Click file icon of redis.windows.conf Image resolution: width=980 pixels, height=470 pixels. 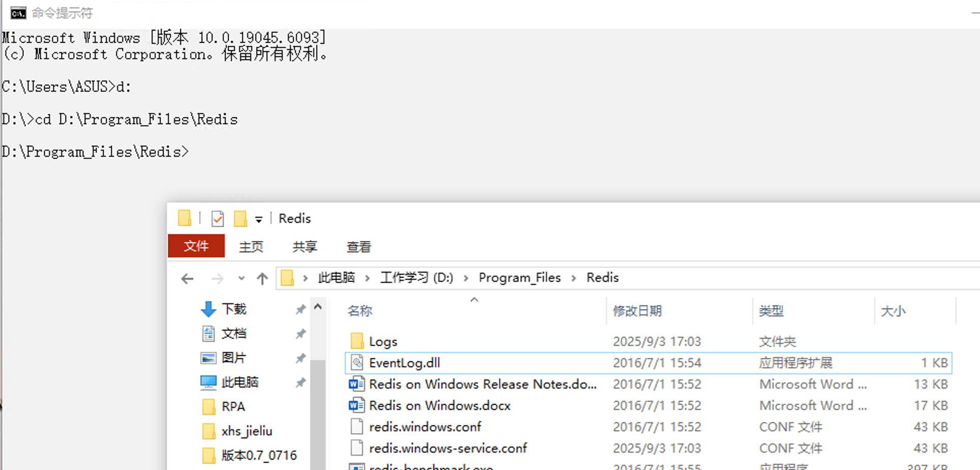coord(357,426)
